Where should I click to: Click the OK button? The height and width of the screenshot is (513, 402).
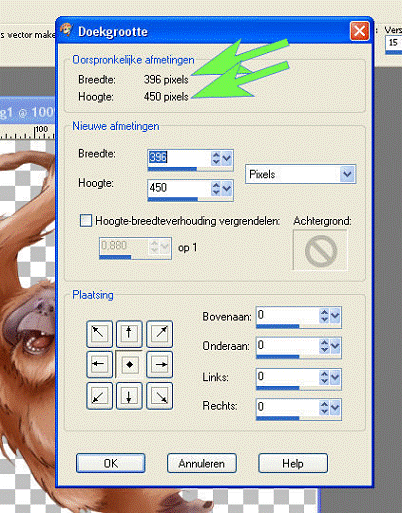110,463
